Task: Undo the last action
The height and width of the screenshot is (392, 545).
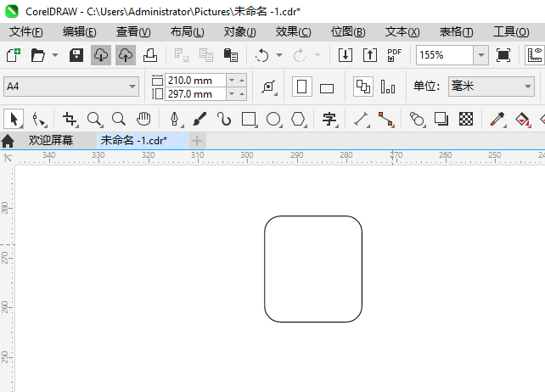Action: coord(261,55)
